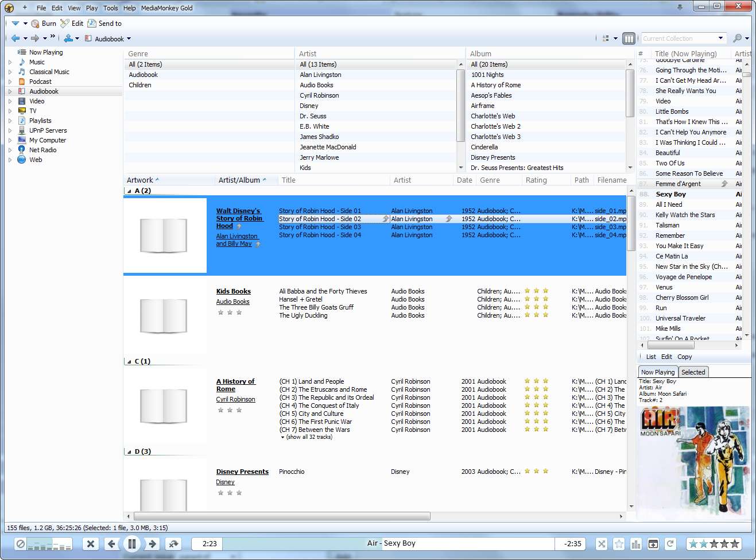Open the equalizer bars icon in player
Screen dimensions: 756x560
point(635,543)
